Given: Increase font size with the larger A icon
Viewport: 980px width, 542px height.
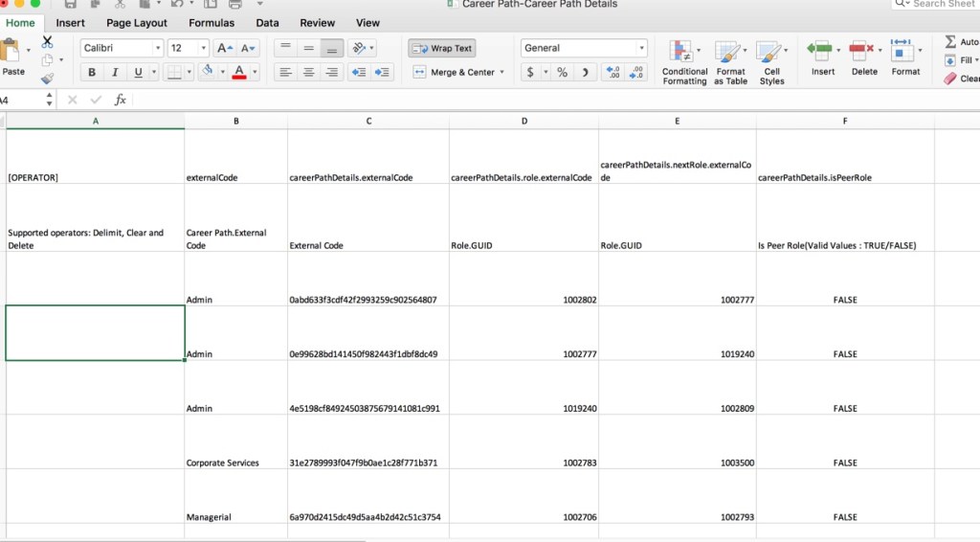Looking at the screenshot, I should click(224, 48).
